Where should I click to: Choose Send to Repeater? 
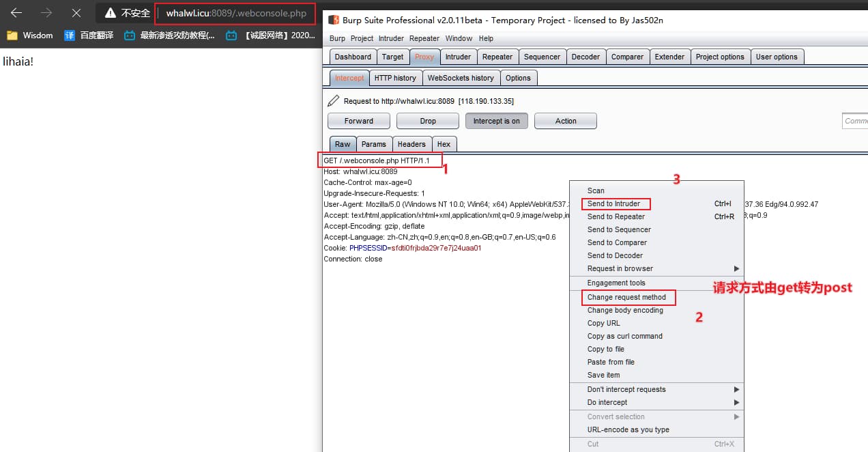[x=656, y=216]
